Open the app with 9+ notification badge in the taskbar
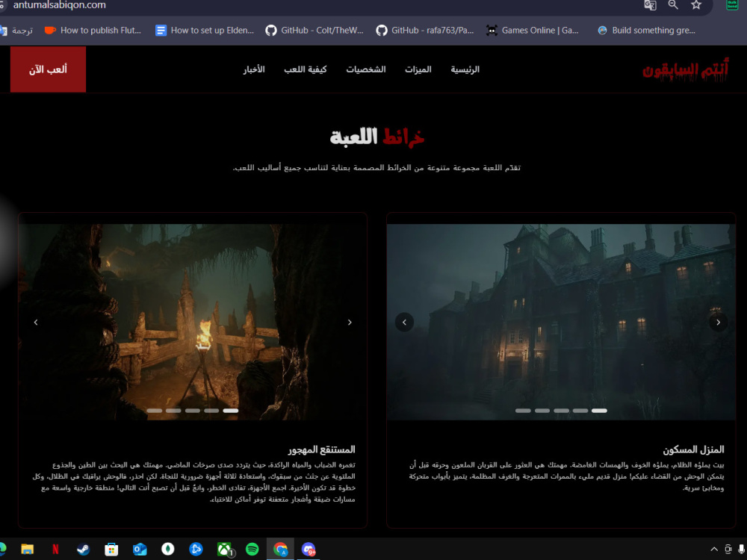This screenshot has width=747, height=560. pos(309,550)
